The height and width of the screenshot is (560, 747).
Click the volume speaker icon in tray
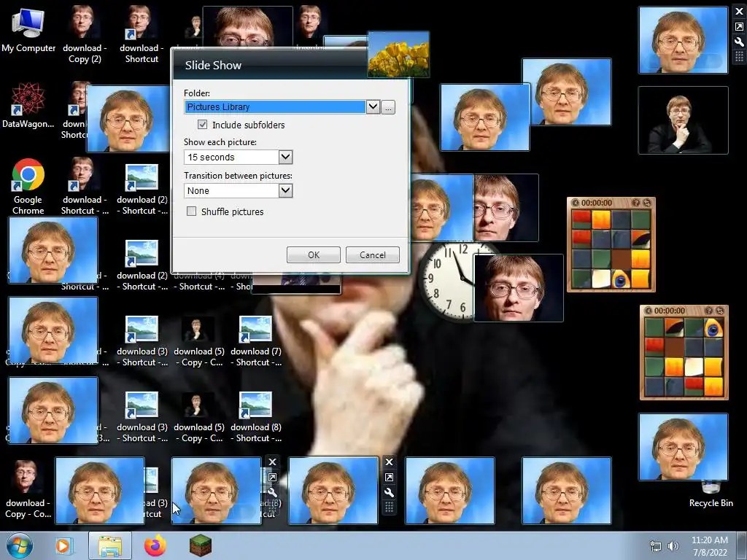(x=673, y=546)
